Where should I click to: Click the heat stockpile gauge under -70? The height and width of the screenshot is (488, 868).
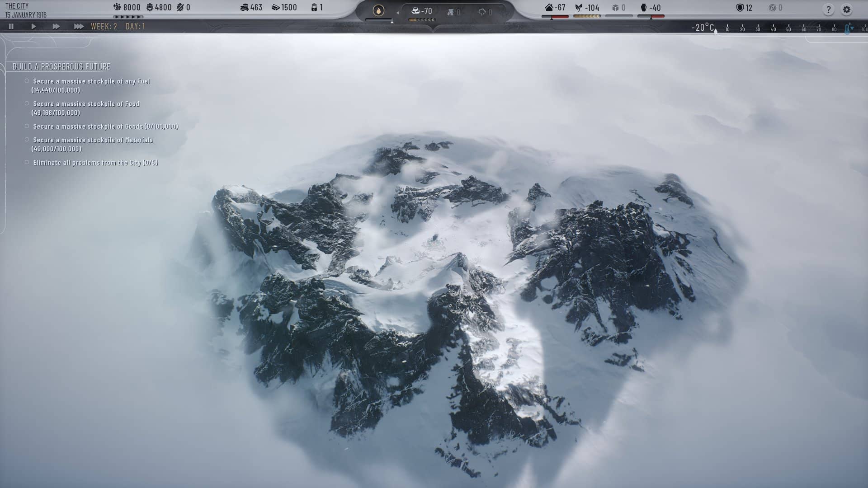[x=422, y=20]
